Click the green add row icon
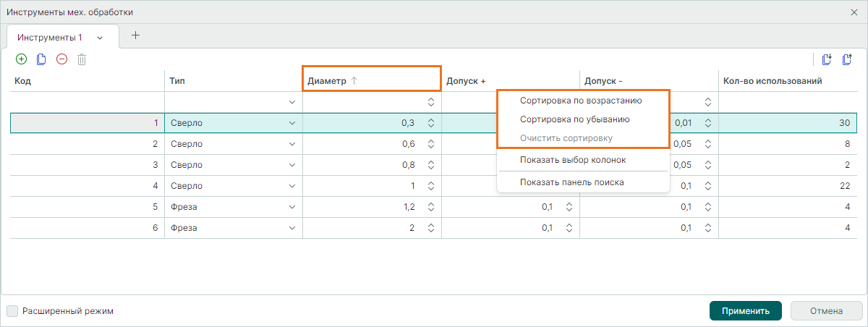The height and width of the screenshot is (327, 868). (21, 59)
